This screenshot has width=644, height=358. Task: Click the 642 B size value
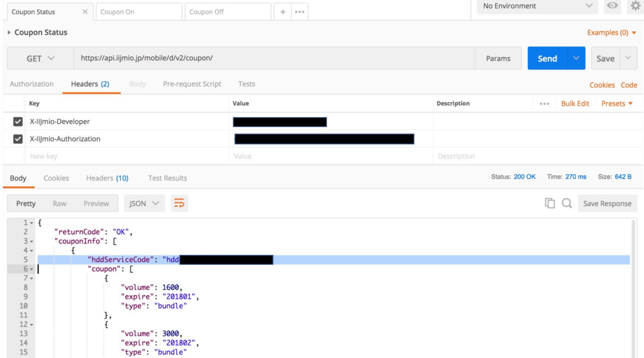pyautogui.click(x=623, y=177)
